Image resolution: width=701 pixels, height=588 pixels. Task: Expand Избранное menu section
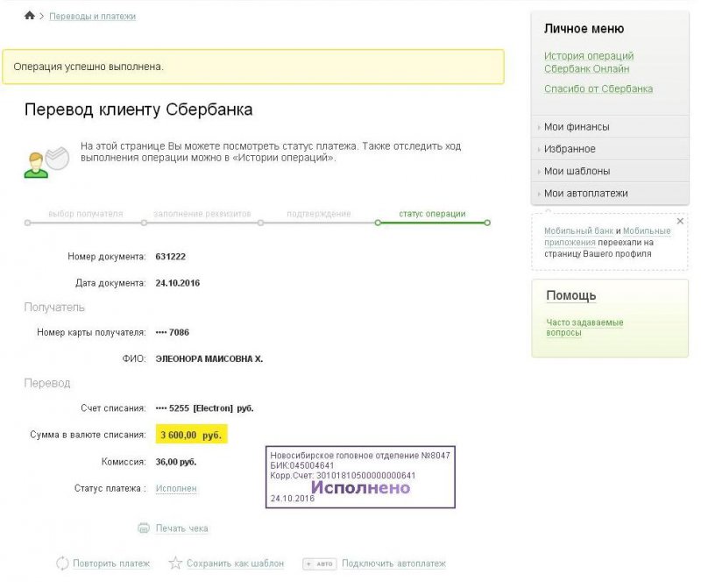point(610,149)
